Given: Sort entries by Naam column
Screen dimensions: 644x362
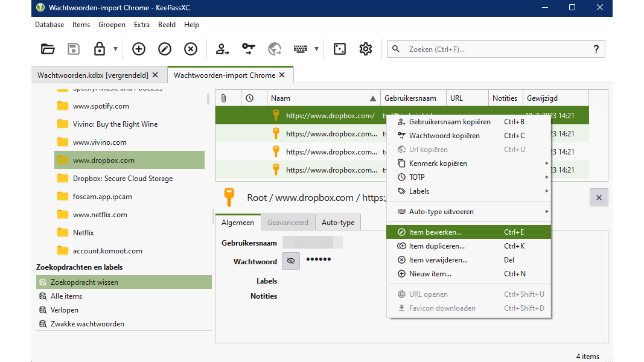Looking at the screenshot, I should tap(324, 98).
